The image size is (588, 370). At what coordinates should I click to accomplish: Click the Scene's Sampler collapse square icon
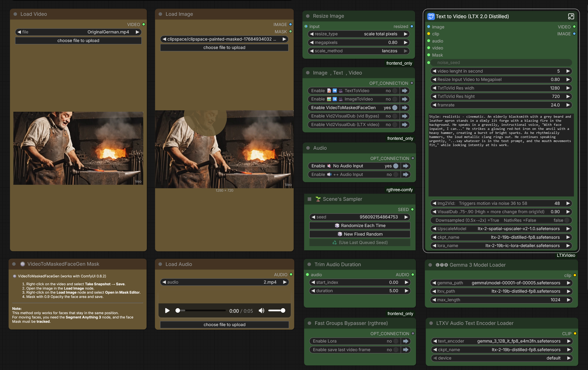pyautogui.click(x=309, y=199)
